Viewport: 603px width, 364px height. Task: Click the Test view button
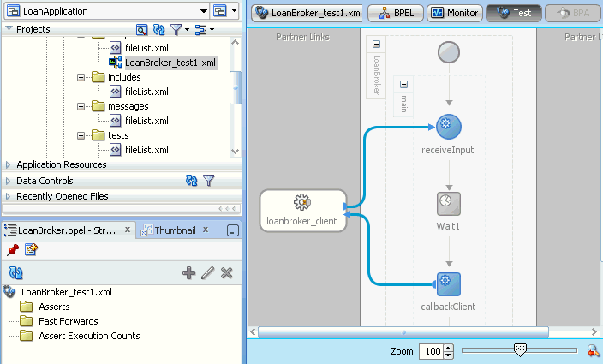pos(514,13)
